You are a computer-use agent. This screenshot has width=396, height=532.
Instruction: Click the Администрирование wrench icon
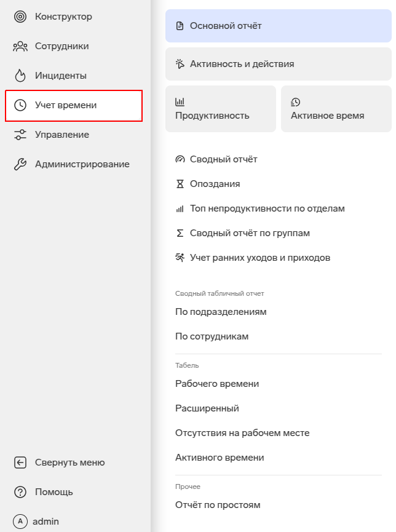click(x=20, y=164)
